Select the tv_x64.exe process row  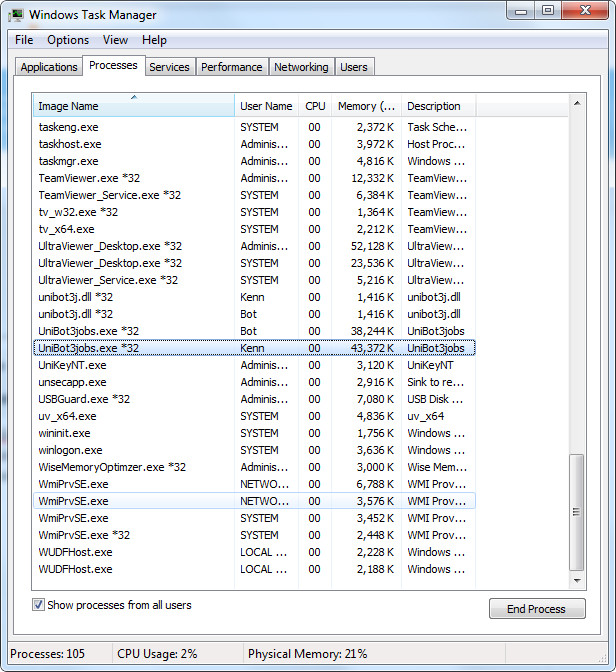click(x=254, y=229)
